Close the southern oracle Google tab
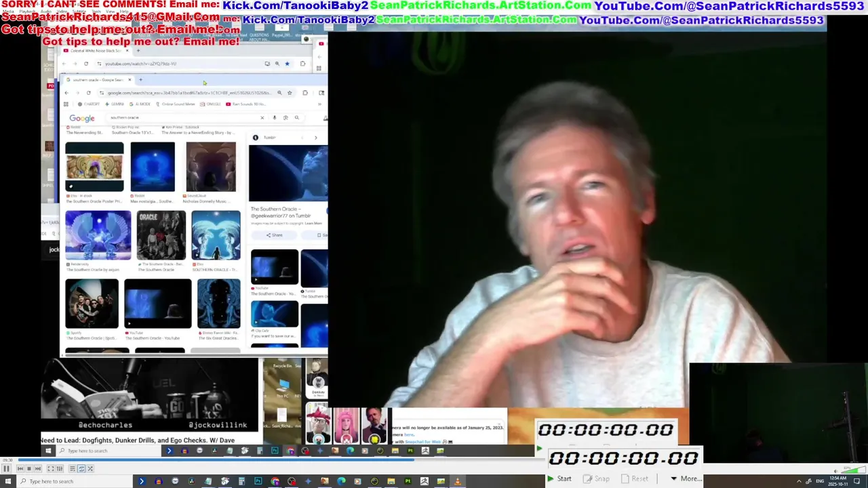Image resolution: width=868 pixels, height=488 pixels. [130, 80]
